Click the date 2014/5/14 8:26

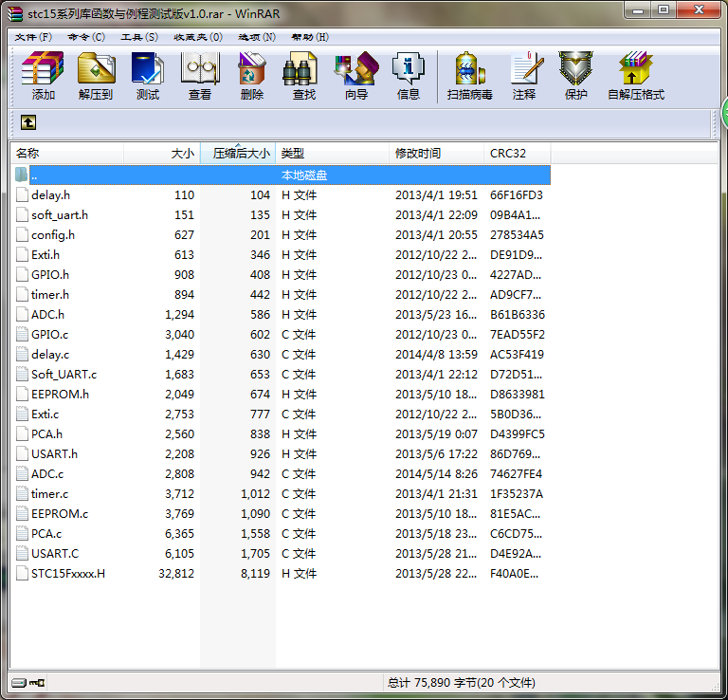[436, 474]
